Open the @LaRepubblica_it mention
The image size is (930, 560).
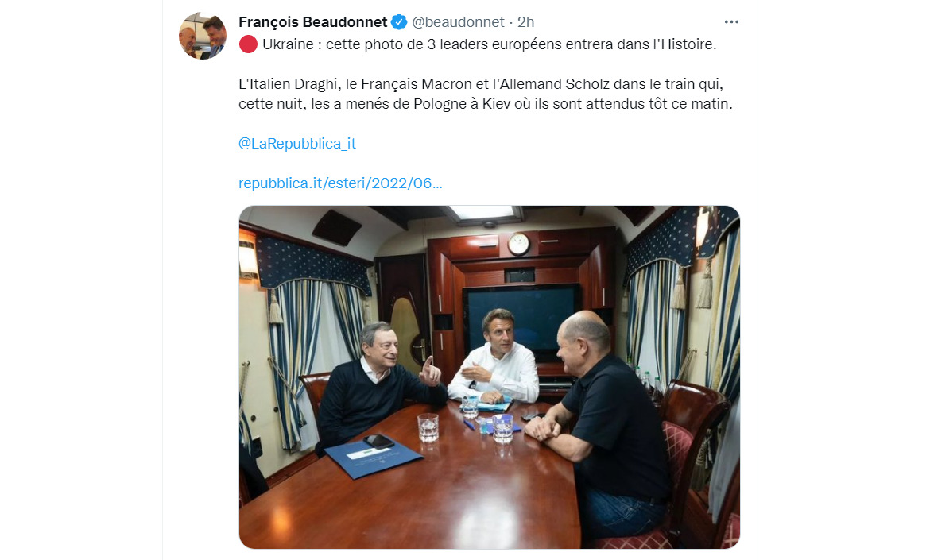(297, 144)
